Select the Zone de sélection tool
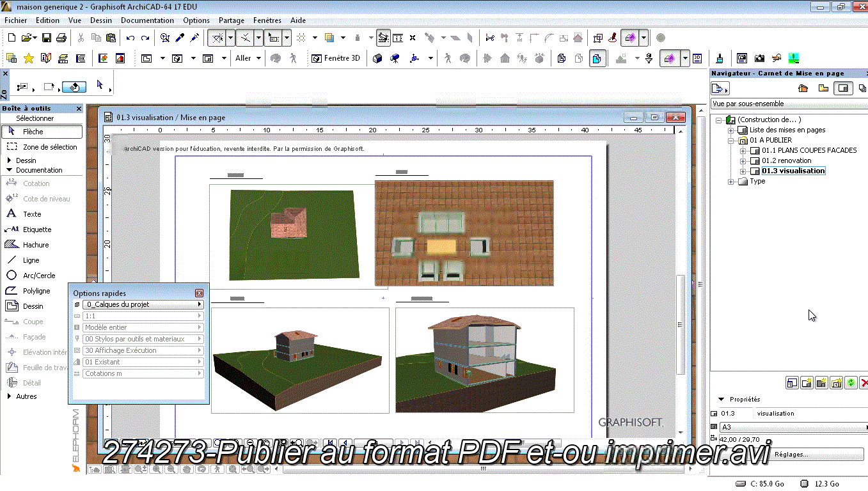Image resolution: width=868 pixels, height=491 pixels. click(x=42, y=147)
